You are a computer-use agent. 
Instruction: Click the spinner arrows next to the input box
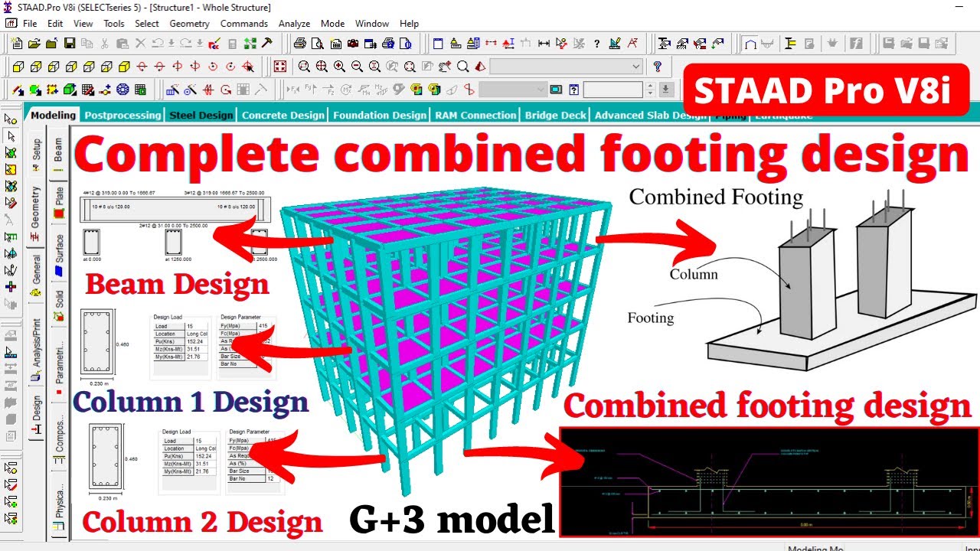651,90
